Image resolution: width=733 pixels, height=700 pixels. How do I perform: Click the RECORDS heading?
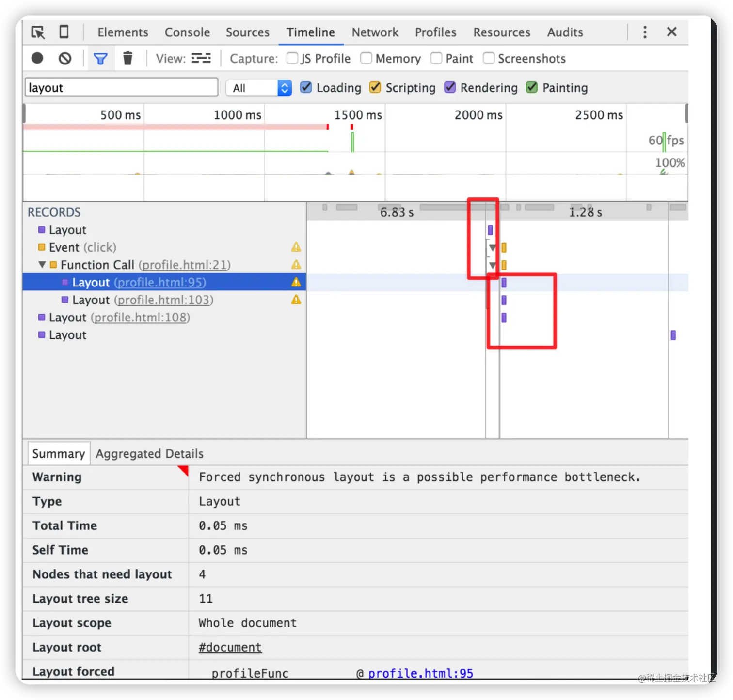[54, 212]
